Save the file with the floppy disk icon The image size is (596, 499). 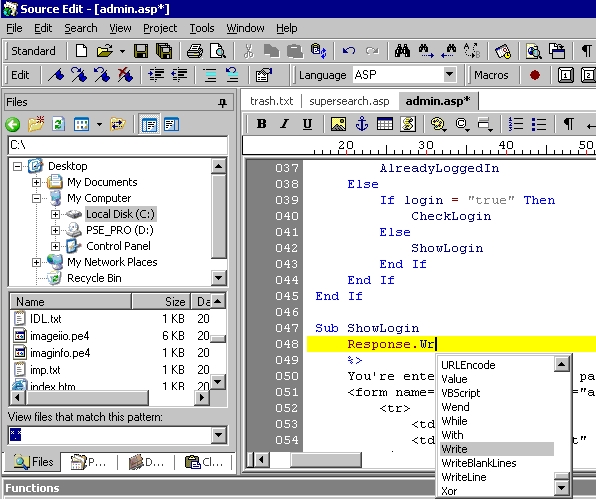click(x=141, y=51)
